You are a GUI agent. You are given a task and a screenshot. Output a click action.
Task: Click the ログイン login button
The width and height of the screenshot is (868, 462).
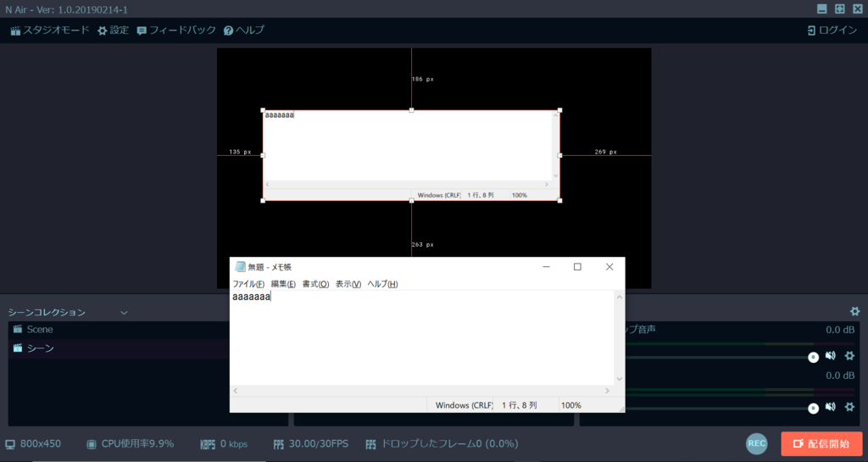point(832,31)
